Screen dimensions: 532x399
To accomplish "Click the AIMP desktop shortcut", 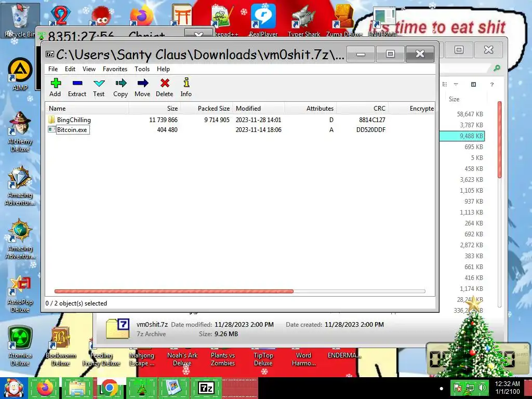I will tap(20, 74).
